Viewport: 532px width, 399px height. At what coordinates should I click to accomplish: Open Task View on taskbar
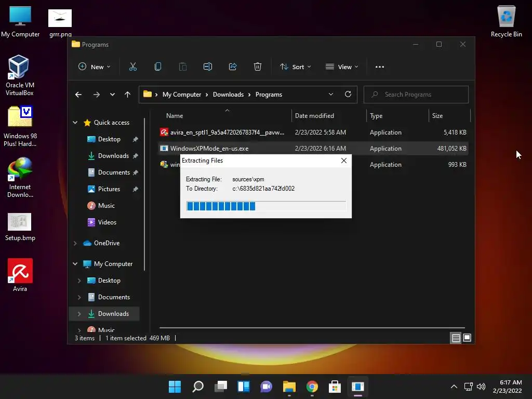click(220, 387)
